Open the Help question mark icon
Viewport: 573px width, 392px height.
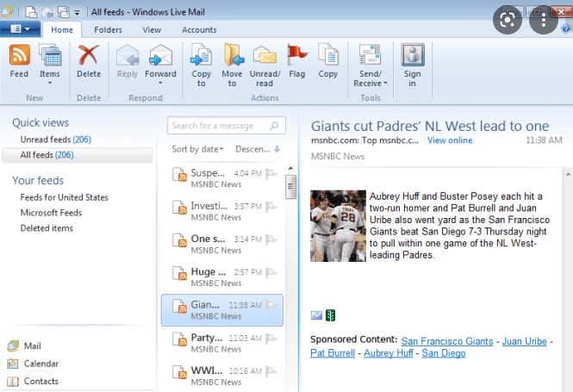coord(566,28)
